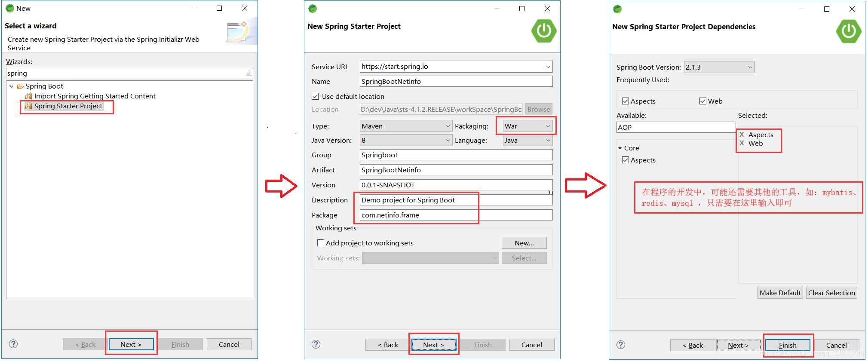Click Spring leaf icon in New window title bar
The height and width of the screenshot is (361, 868).
[x=10, y=8]
